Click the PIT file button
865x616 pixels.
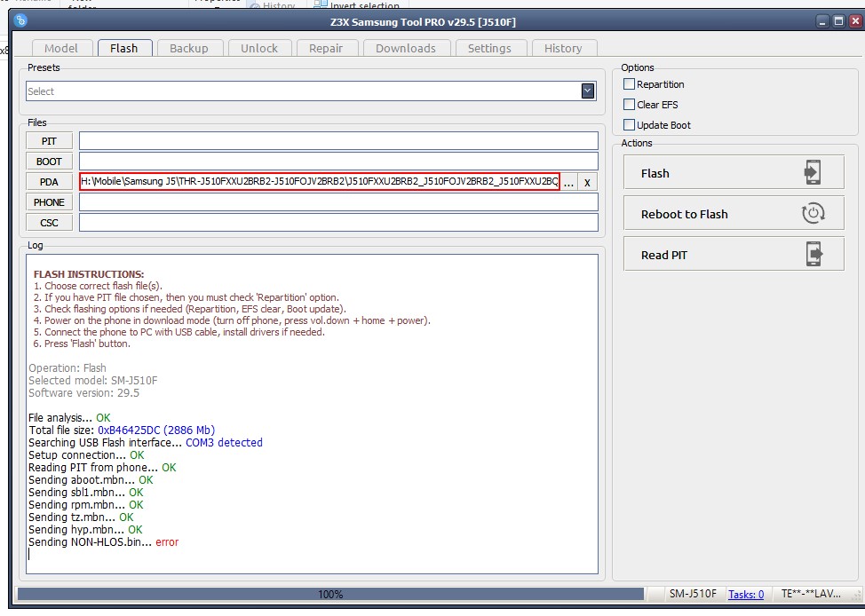point(49,140)
